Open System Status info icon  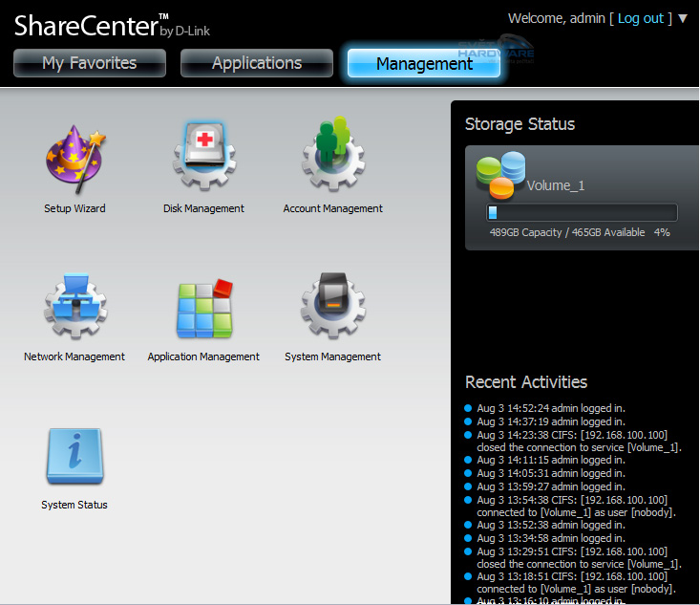click(74, 456)
